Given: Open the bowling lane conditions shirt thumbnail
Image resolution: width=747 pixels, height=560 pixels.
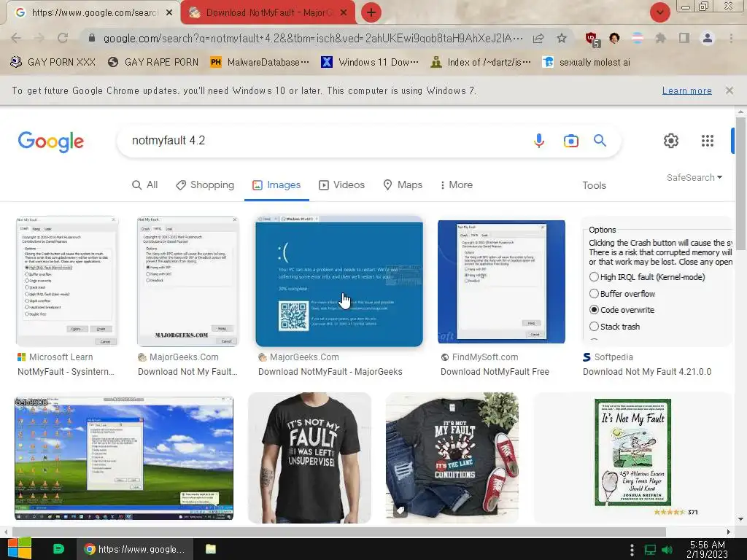Looking at the screenshot, I should click(452, 458).
